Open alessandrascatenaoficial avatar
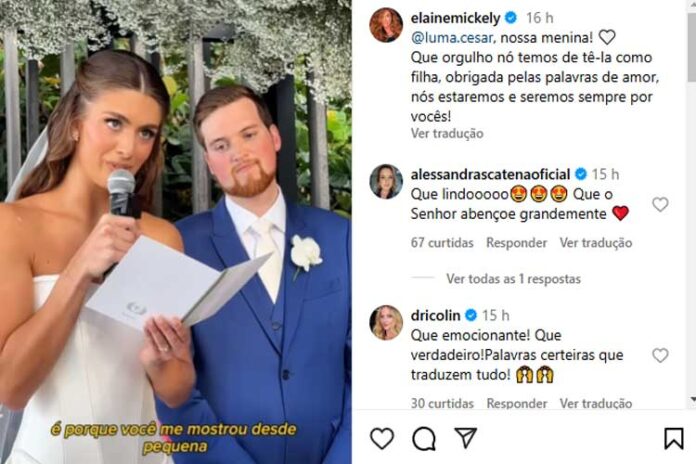Screen dimensions: 696x464 coord(386,181)
